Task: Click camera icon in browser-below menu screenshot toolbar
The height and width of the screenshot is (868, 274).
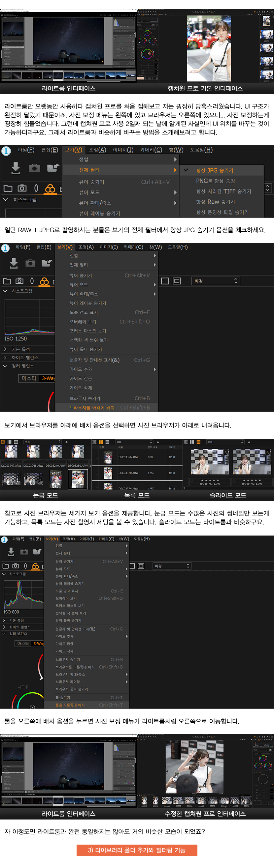Action: tap(30, 263)
